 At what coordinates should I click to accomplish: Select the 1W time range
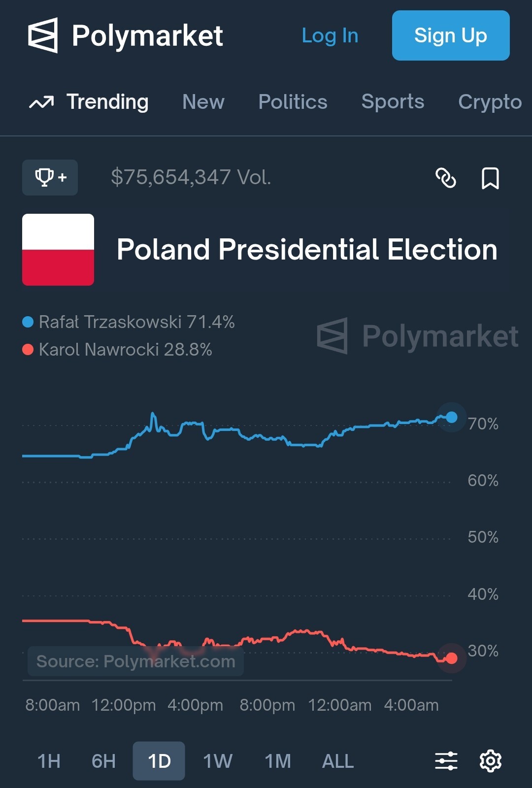[218, 761]
